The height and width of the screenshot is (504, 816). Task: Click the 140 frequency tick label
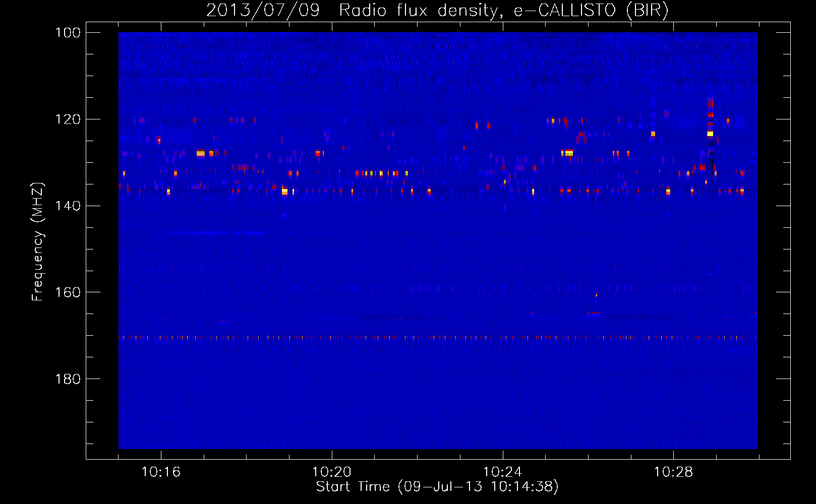click(68, 206)
